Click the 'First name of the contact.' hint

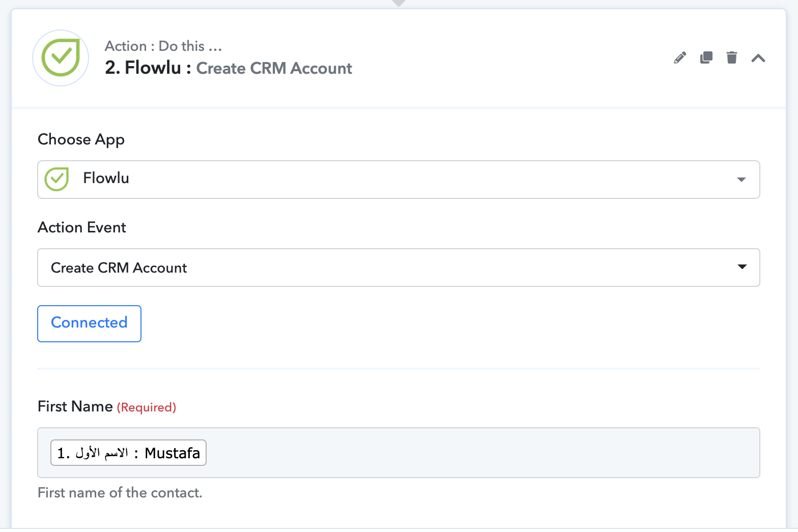[x=120, y=493]
